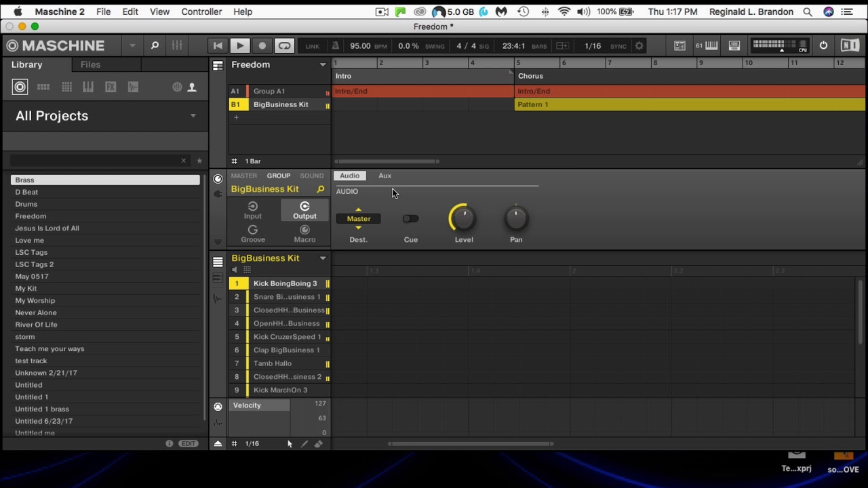Select the Groups type icon in Library

(43, 87)
